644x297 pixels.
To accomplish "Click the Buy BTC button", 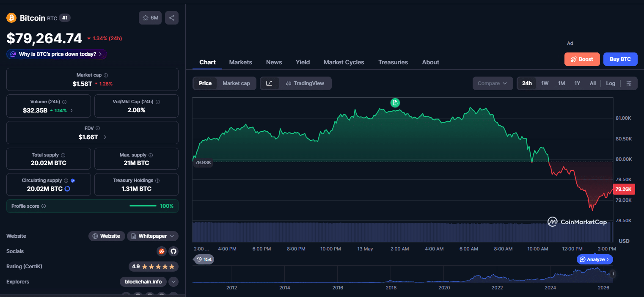I will (620, 59).
